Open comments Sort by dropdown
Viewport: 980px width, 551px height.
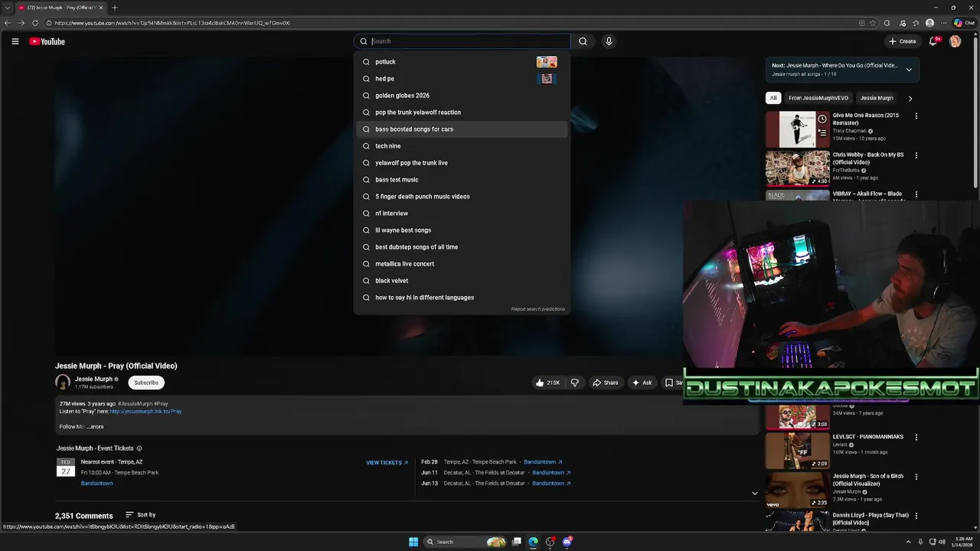(141, 515)
